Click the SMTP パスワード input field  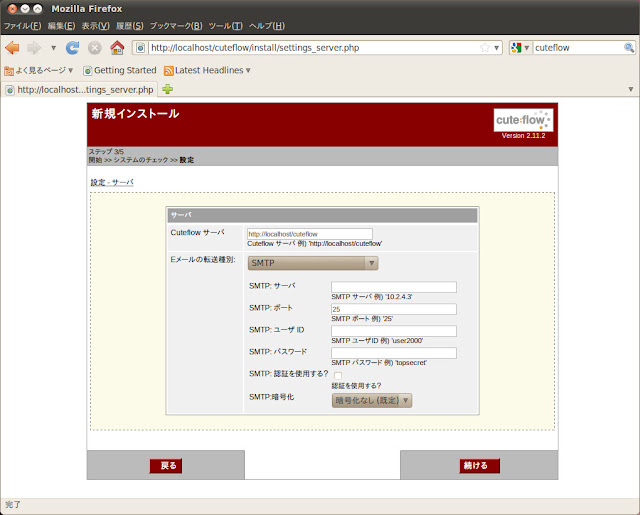(393, 353)
